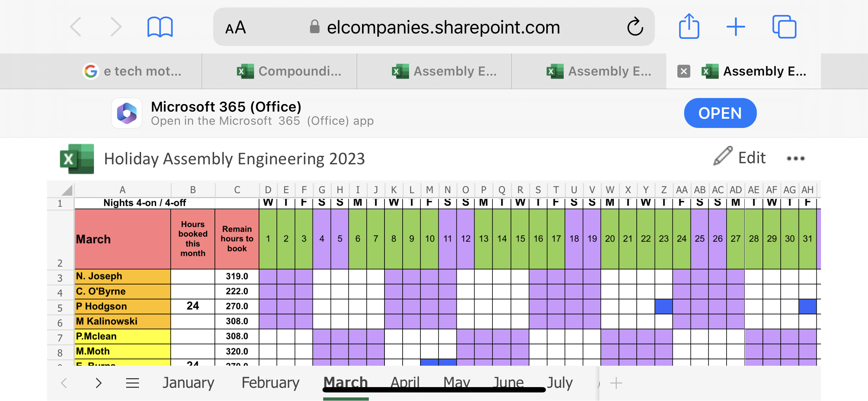
Task: Tap the Edit pencil icon
Action: click(723, 156)
